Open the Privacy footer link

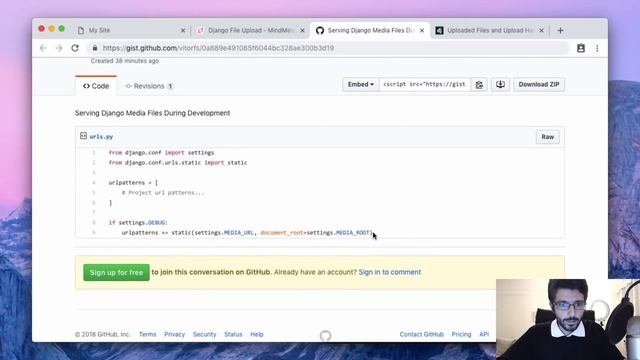click(x=174, y=334)
